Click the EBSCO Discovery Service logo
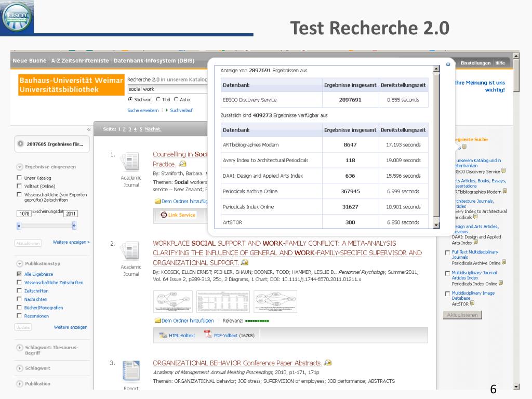 [17, 17]
